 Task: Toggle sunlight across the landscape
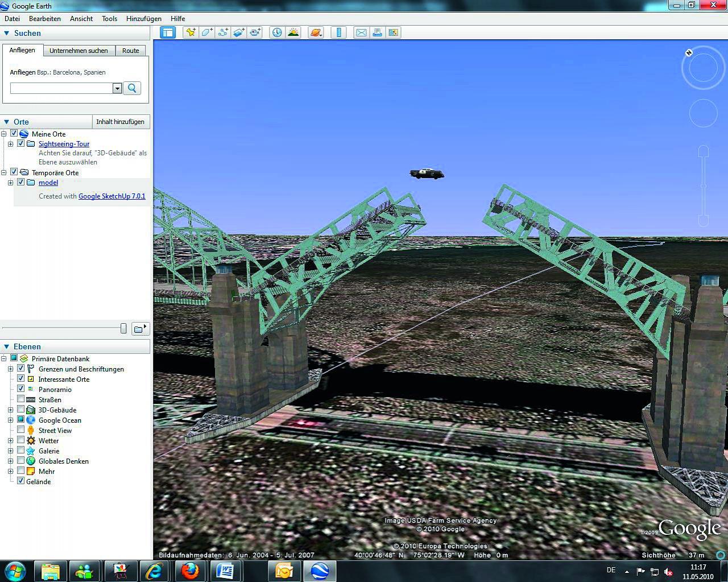(293, 32)
